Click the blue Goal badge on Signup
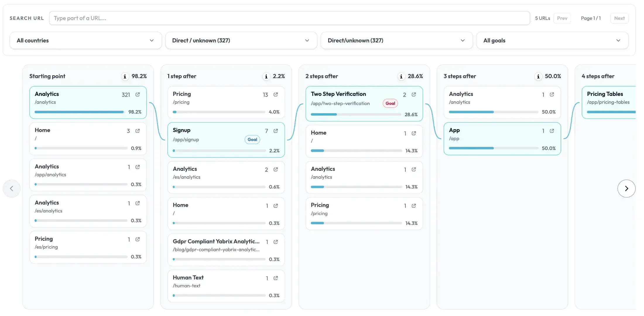The width and height of the screenshot is (644, 316). point(252,140)
